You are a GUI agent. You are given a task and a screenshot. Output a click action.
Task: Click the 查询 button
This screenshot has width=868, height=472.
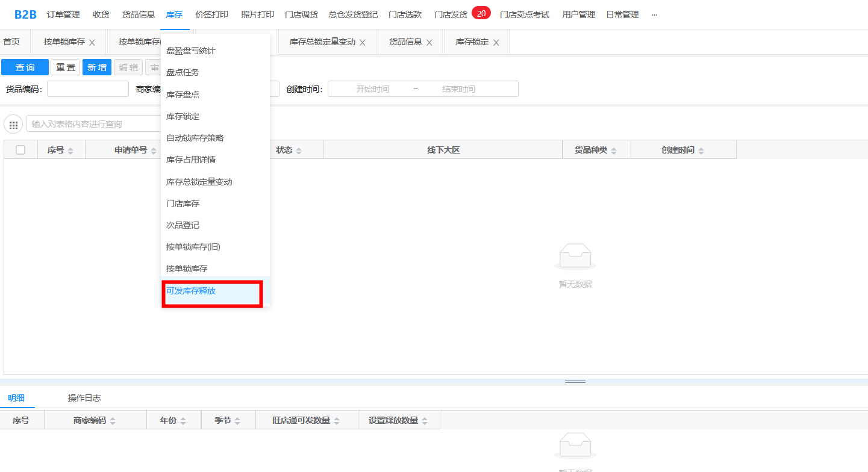25,67
